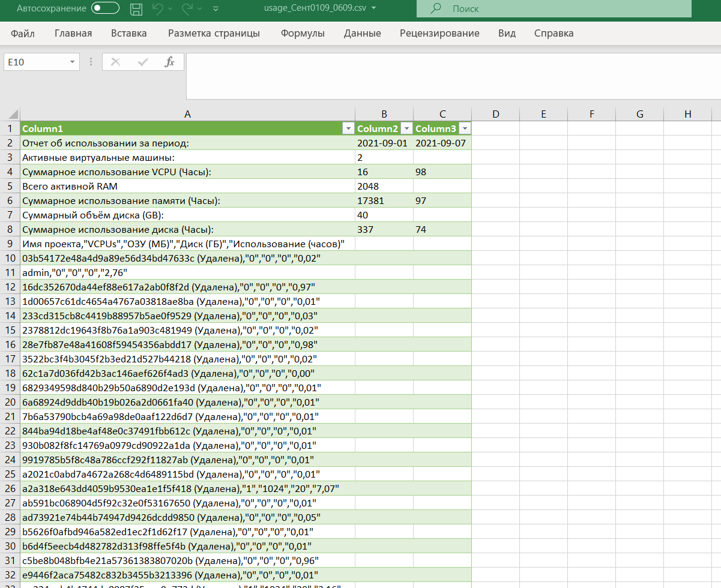
Task: Click the Enter checkmark in formula bar
Action: coord(143,62)
